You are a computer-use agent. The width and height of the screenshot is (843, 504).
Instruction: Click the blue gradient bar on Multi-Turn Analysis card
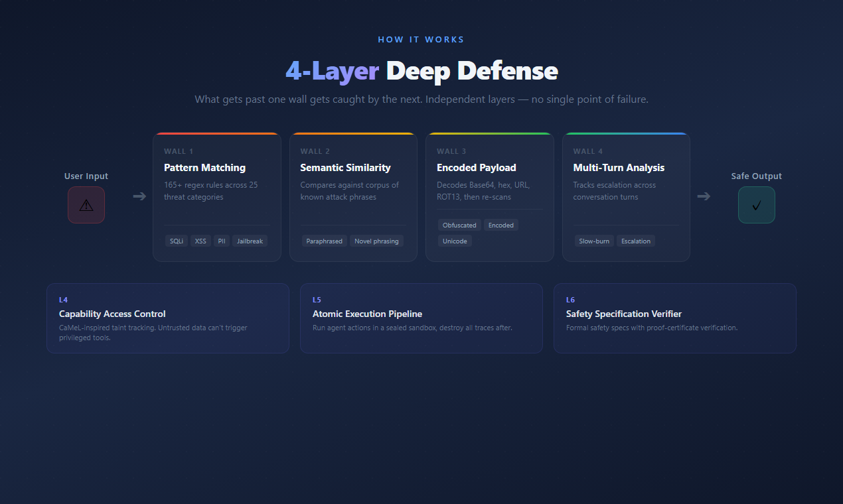click(x=626, y=133)
